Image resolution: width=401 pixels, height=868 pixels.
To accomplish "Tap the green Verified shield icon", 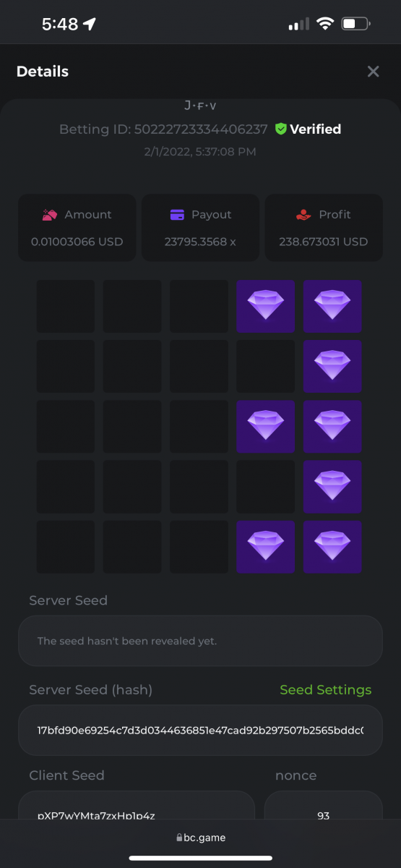I will pyautogui.click(x=281, y=129).
